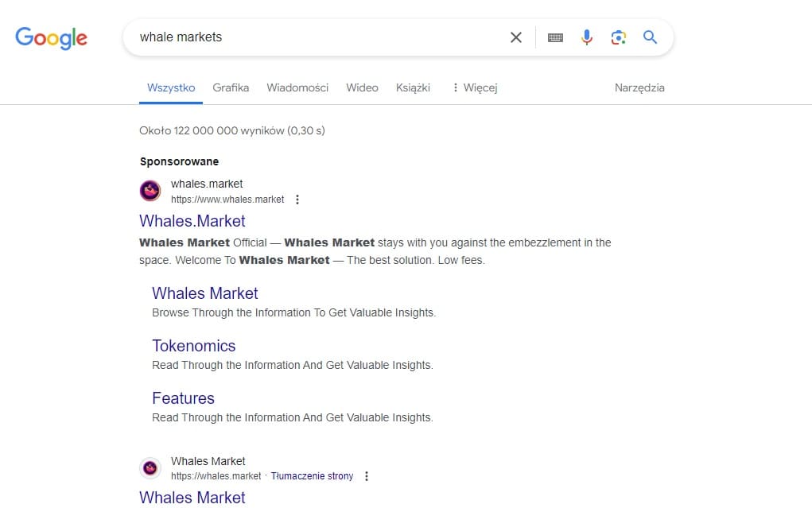Click the organic Whales Market favicon
The height and width of the screenshot is (508, 812).
pyautogui.click(x=150, y=468)
